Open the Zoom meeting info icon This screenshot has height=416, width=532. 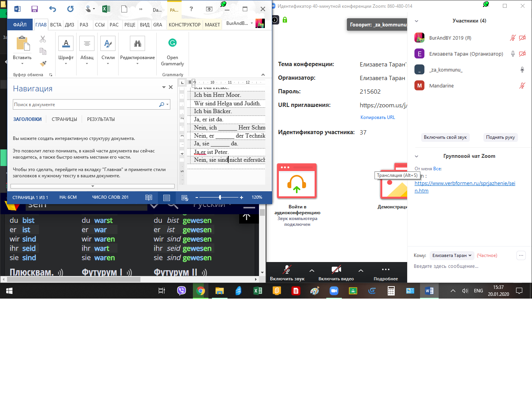coord(275,19)
